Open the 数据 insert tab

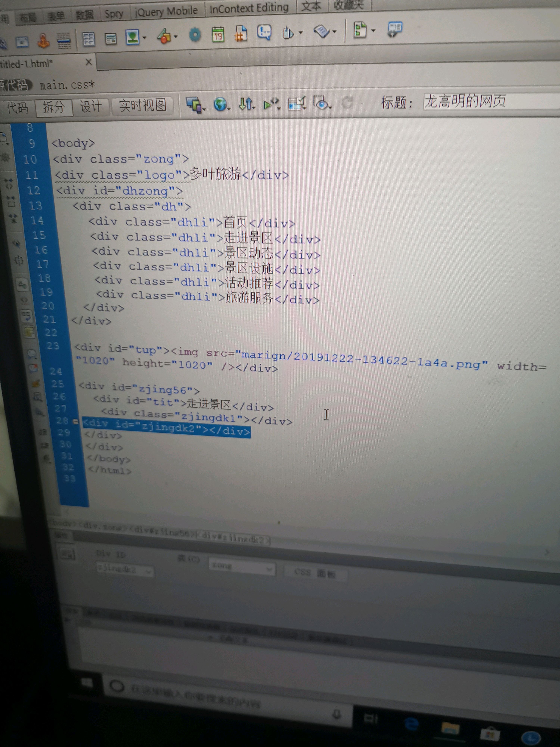point(84,15)
